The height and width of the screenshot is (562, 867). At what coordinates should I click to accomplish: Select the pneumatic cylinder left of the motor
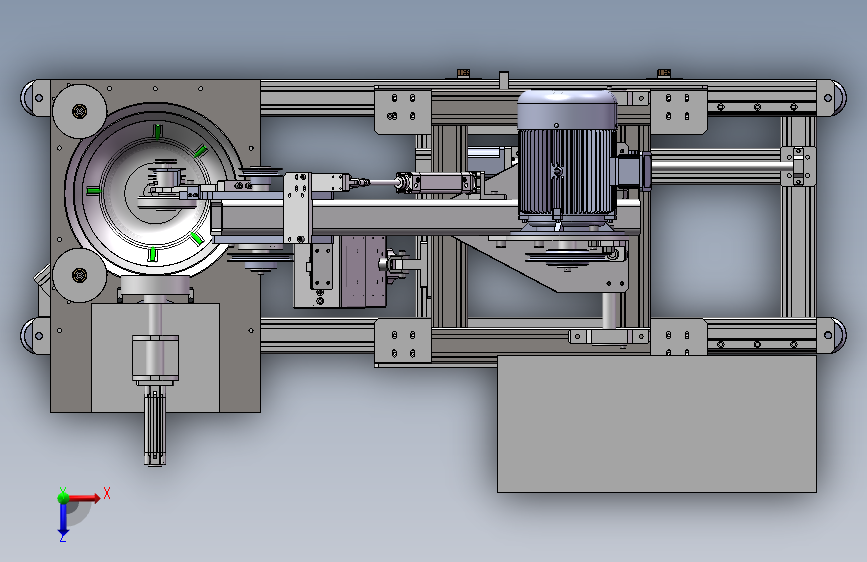pos(438,182)
